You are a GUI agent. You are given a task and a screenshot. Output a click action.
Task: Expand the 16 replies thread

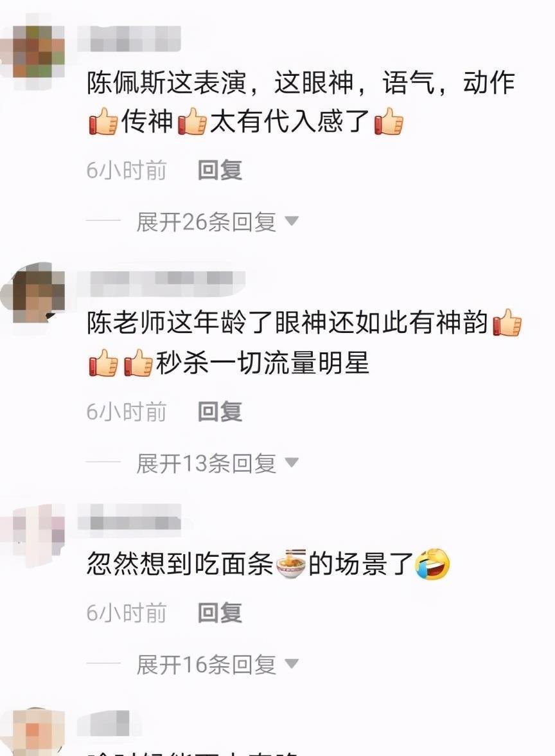[x=217, y=665]
